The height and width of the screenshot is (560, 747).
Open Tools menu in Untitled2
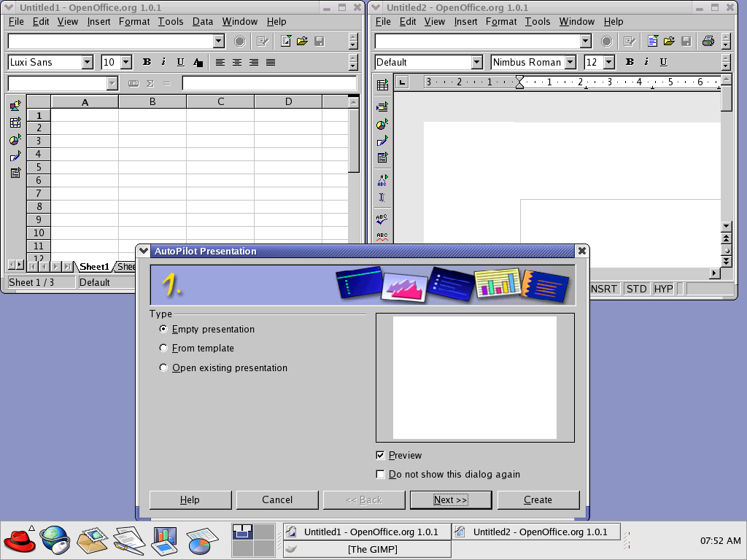click(x=538, y=21)
